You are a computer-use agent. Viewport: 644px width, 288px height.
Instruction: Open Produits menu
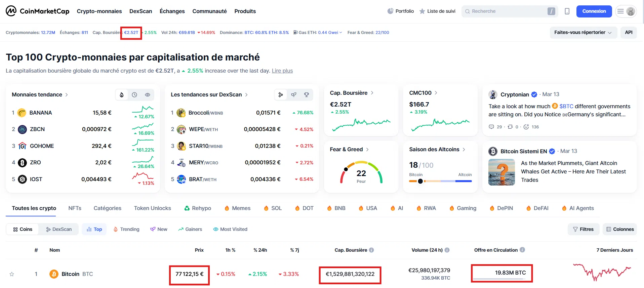tap(245, 11)
